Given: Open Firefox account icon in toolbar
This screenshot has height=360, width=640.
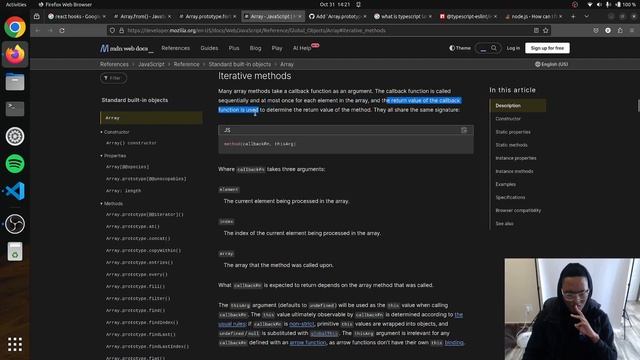Looking at the screenshot, I should (x=608, y=30).
